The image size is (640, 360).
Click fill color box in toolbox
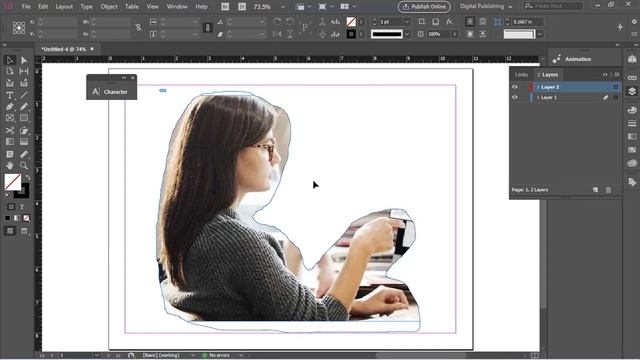(12, 182)
